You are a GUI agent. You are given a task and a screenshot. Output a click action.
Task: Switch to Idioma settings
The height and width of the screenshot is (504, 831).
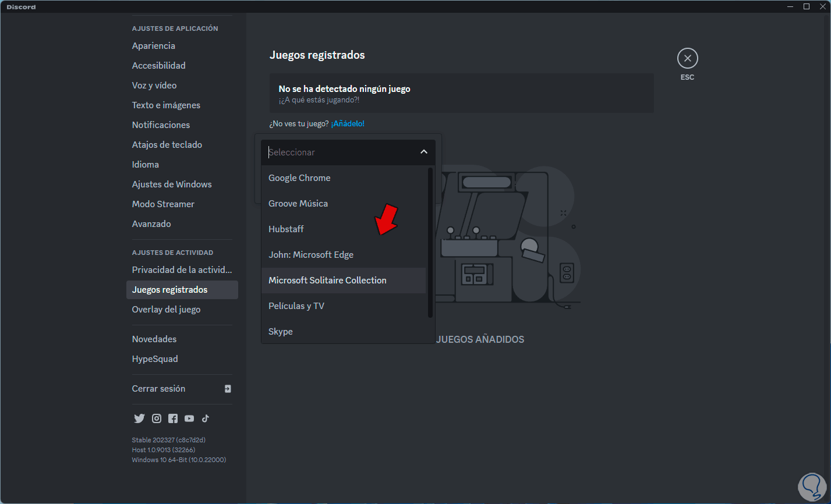point(182,165)
